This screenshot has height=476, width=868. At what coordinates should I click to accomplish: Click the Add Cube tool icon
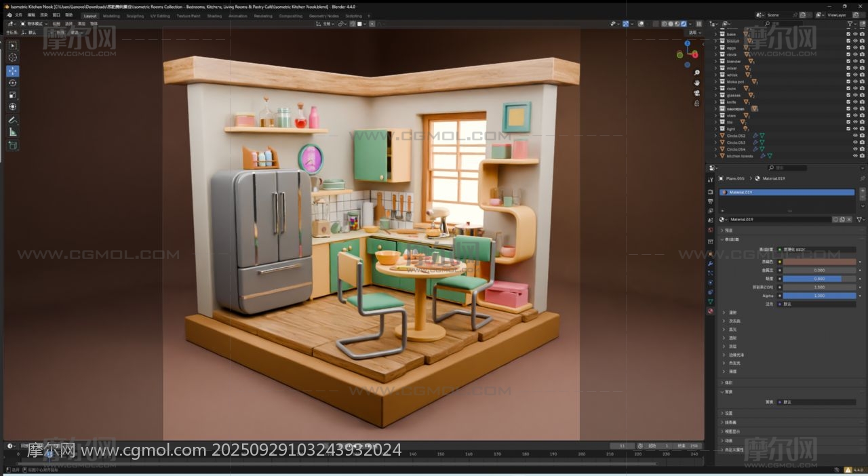13,145
